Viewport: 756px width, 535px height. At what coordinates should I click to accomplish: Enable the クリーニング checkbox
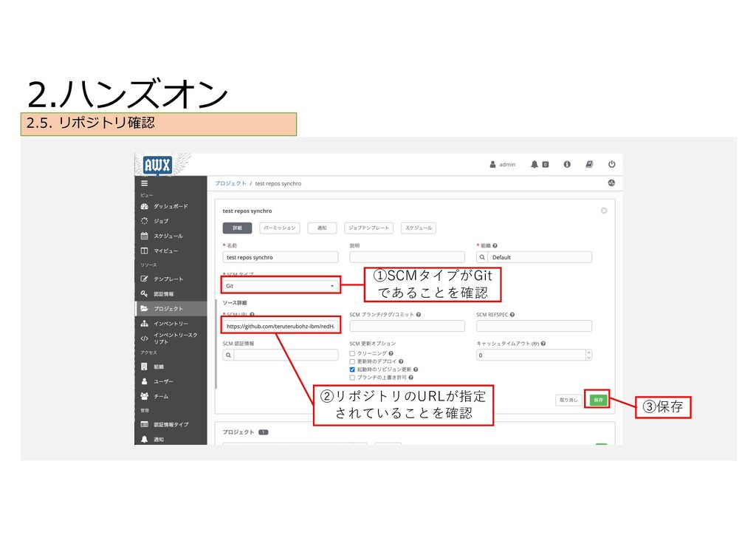tap(352, 354)
